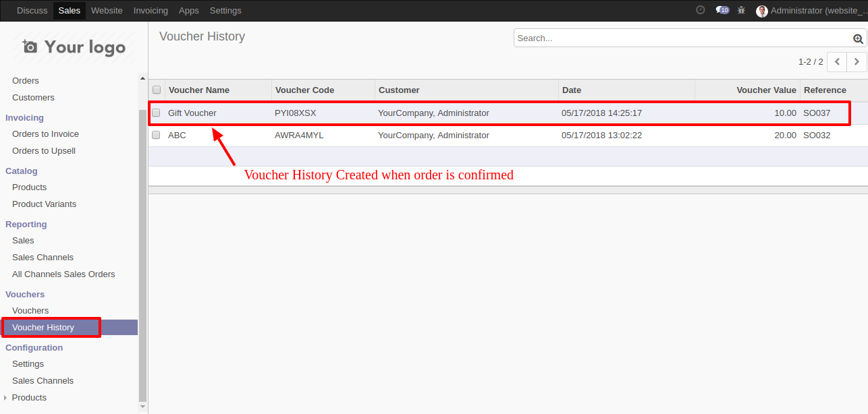Viewport: 868px width, 414px height.
Task: Tick the checkbox for Gift Voucher row
Action: (156, 113)
